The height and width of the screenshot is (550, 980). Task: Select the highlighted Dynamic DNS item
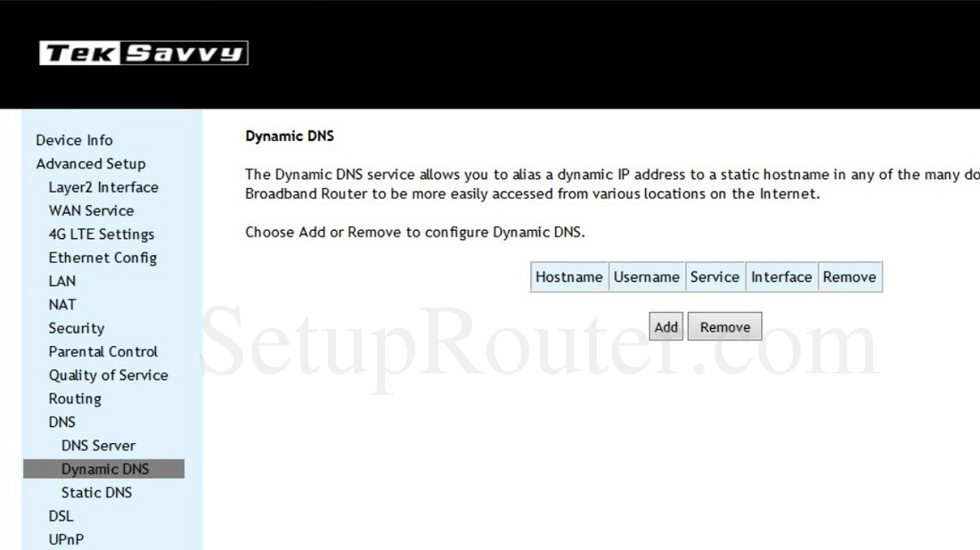[105, 469]
